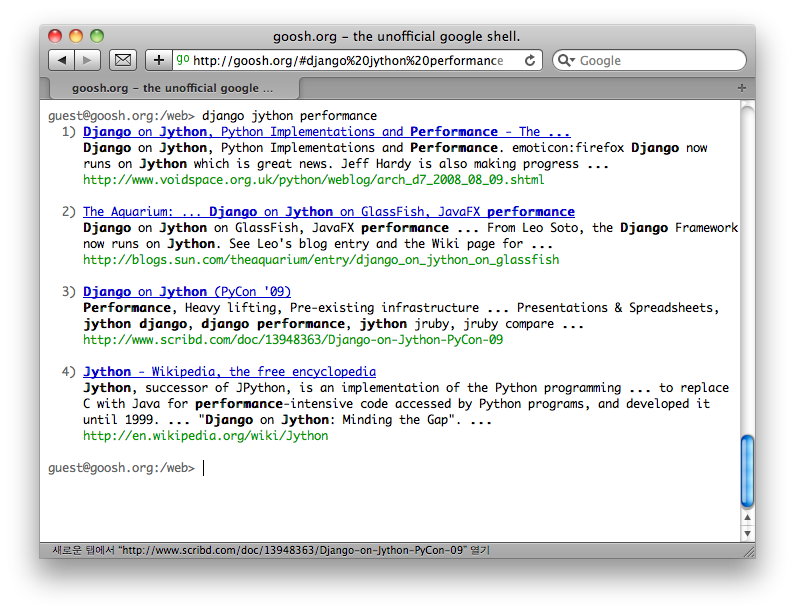
Task: Open the Jython Wikipedia result link
Action: coord(229,372)
